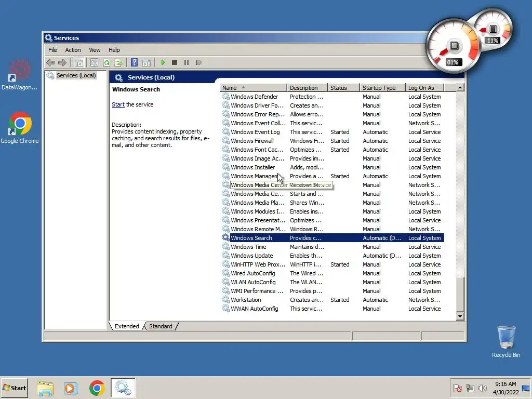Switch to the Standard tab

[x=161, y=326]
